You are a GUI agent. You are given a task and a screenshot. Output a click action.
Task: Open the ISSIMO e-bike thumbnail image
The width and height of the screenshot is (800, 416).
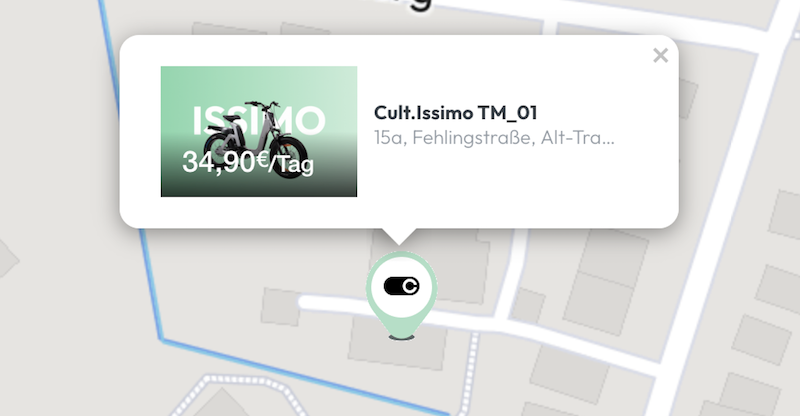259,131
